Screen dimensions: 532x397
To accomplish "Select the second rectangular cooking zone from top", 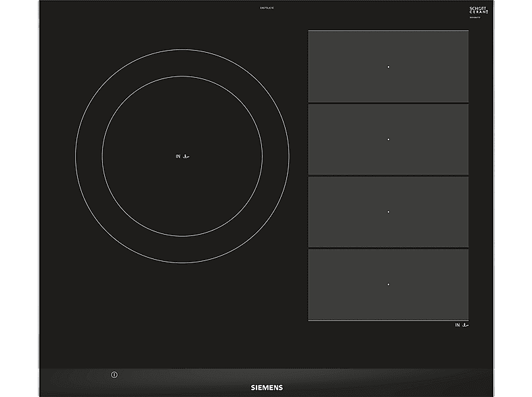I will (x=388, y=139).
